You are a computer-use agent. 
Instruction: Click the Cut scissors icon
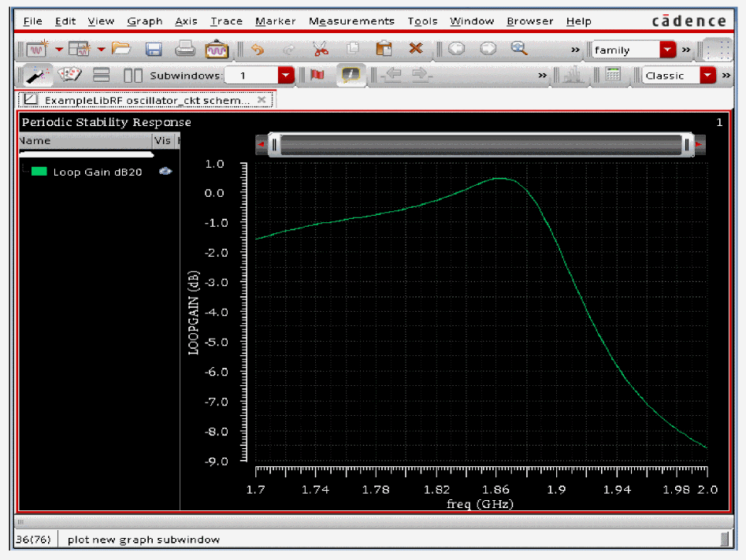coord(320,50)
